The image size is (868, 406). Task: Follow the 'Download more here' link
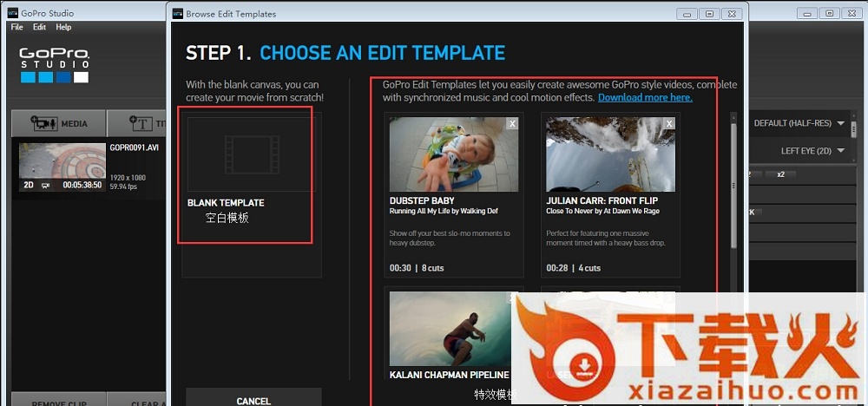645,97
